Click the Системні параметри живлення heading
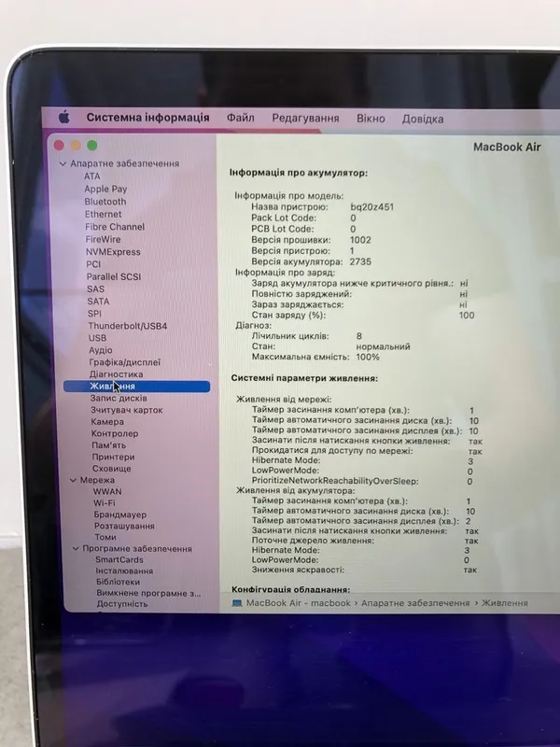Image resolution: width=560 pixels, height=747 pixels. (x=305, y=378)
